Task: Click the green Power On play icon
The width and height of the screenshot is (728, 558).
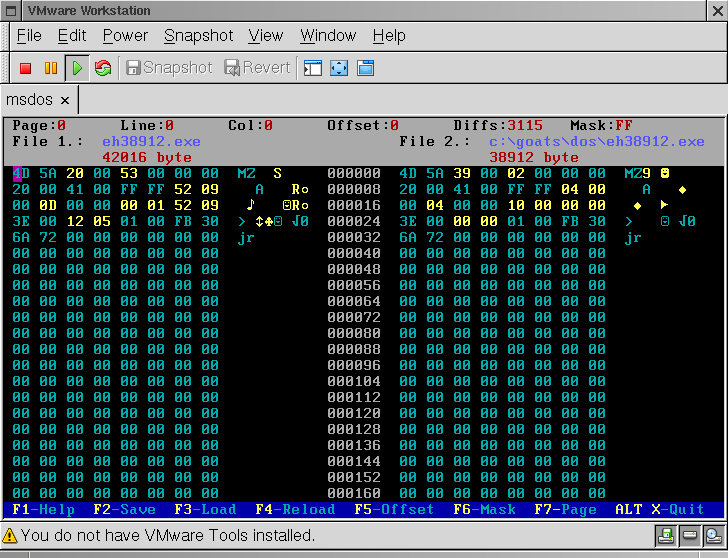Action: [x=77, y=68]
